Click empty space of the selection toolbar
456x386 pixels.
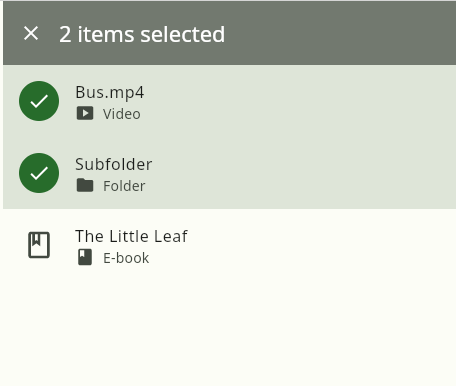point(340,33)
